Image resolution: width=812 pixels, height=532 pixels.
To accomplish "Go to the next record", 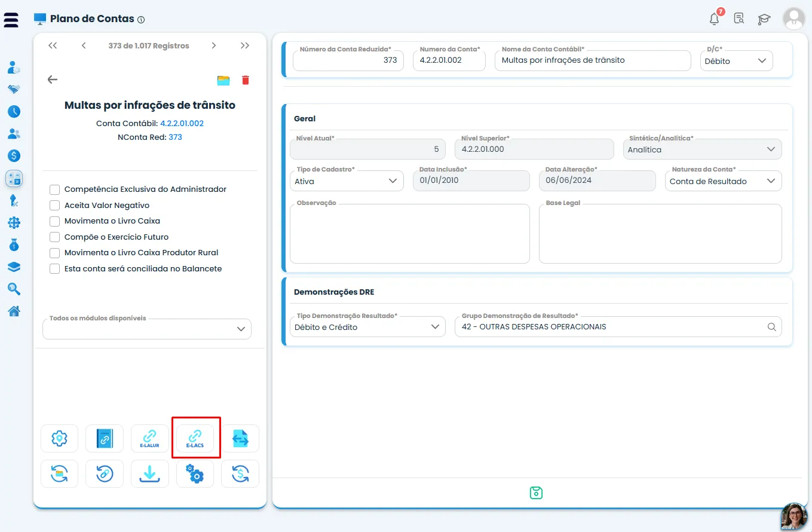I will pos(214,45).
